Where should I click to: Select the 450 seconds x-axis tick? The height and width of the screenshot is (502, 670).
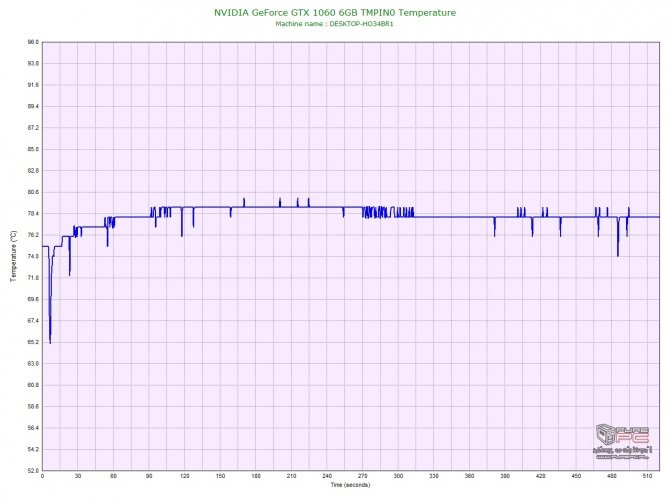(x=576, y=476)
